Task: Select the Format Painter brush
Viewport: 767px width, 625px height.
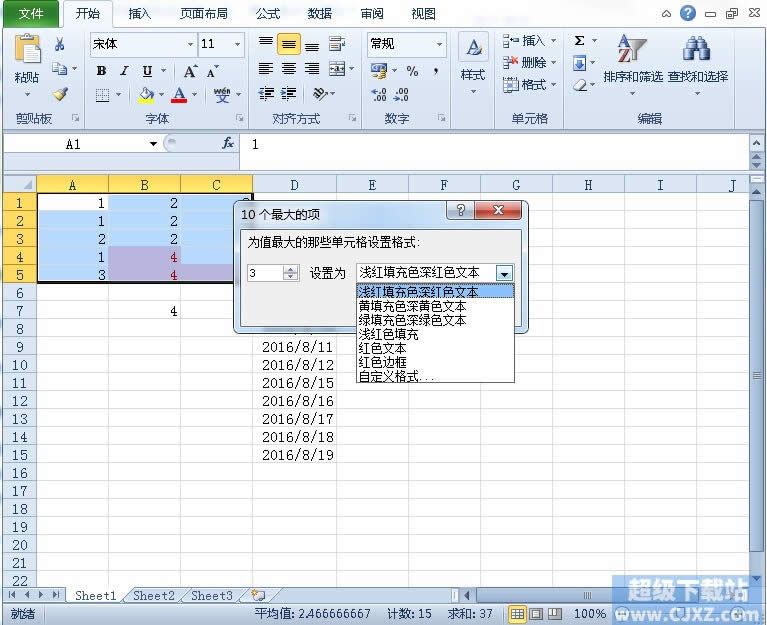Action: pyautogui.click(x=60, y=93)
